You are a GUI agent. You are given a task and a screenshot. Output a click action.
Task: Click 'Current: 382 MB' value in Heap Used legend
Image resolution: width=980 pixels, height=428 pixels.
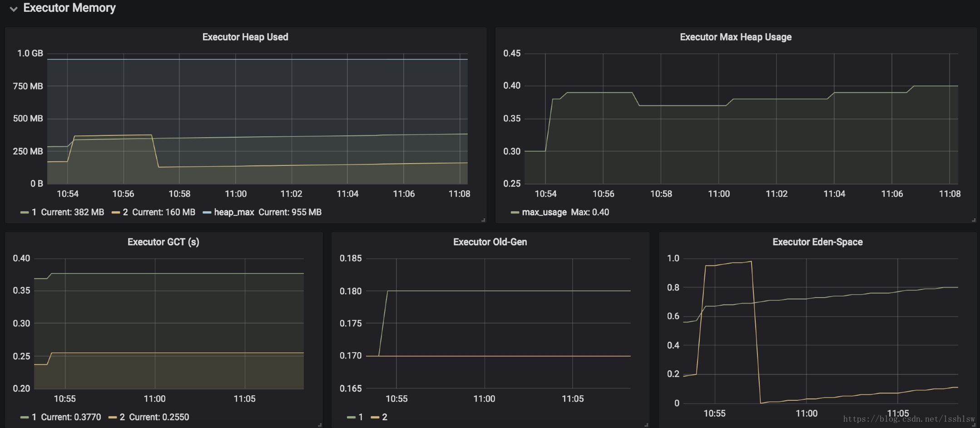point(73,212)
